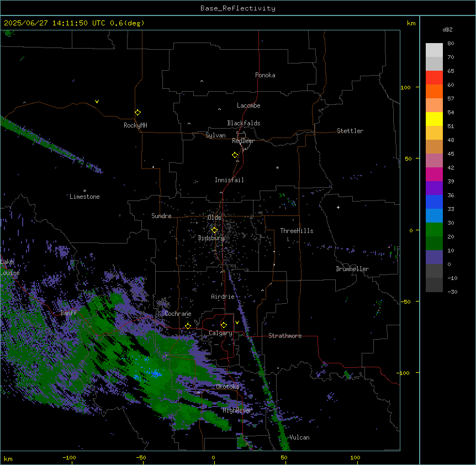
Task: Select the Lacombe city label
Action: point(248,105)
